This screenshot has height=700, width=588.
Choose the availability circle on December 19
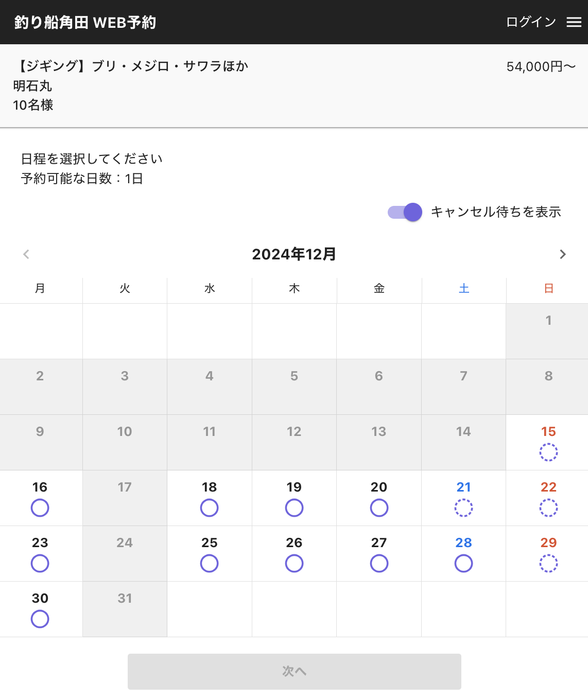(294, 508)
